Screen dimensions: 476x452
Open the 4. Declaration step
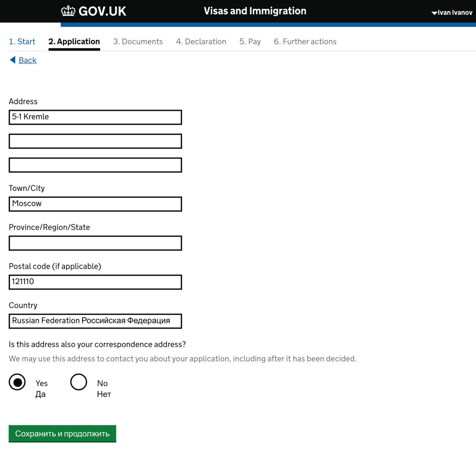(x=201, y=41)
